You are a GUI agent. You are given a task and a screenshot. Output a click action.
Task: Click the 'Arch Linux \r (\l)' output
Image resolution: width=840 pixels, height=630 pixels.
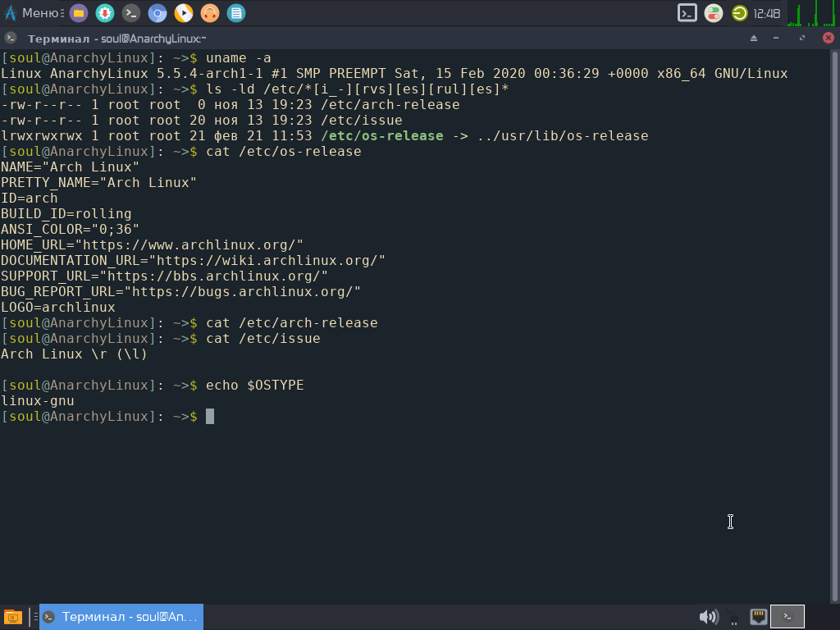point(74,354)
